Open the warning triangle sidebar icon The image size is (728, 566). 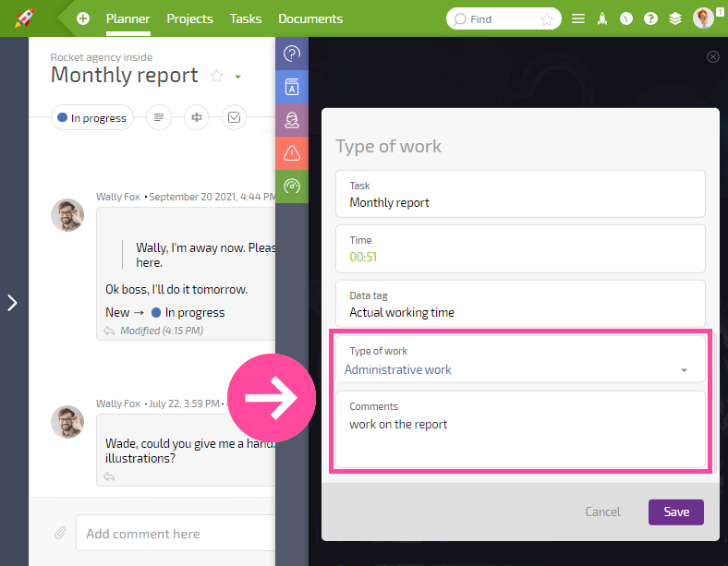coord(292,153)
